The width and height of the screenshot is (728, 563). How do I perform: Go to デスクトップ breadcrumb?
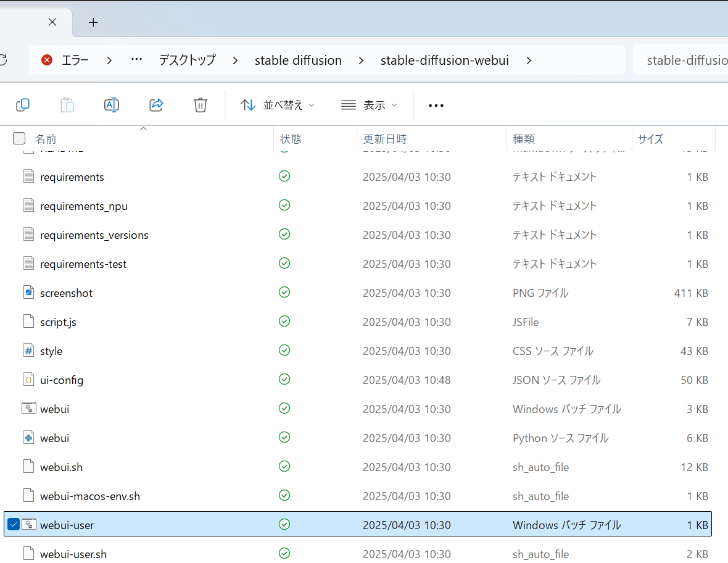click(188, 60)
